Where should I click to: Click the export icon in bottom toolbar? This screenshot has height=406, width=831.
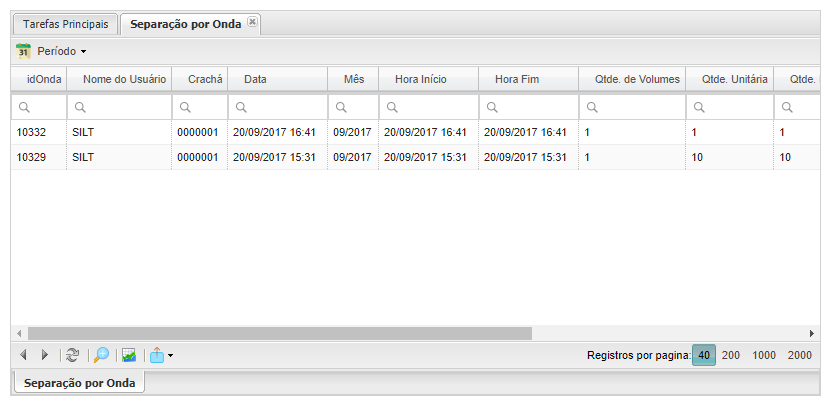pos(156,355)
